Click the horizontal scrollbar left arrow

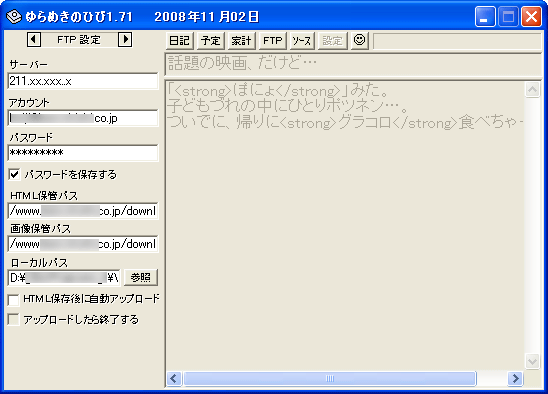point(174,378)
